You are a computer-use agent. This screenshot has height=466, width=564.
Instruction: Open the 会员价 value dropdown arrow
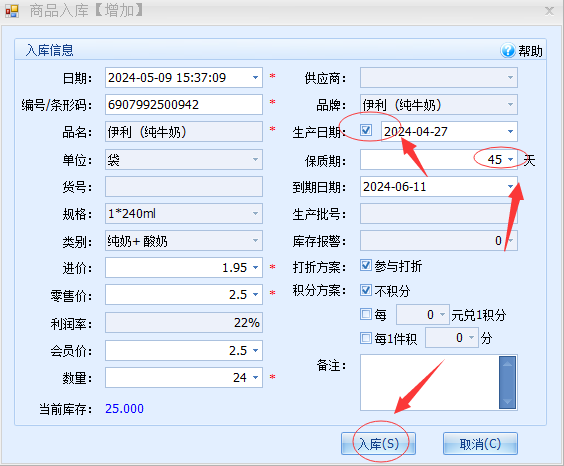click(x=255, y=350)
